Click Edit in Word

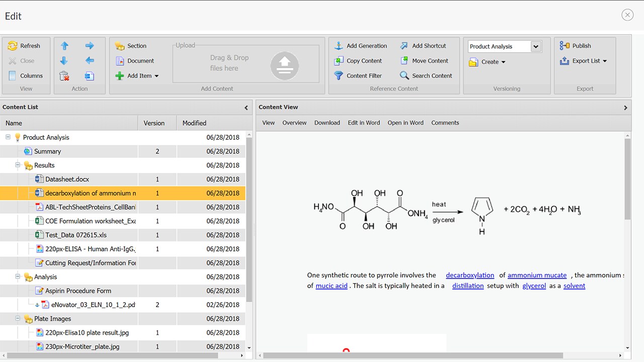[364, 123]
